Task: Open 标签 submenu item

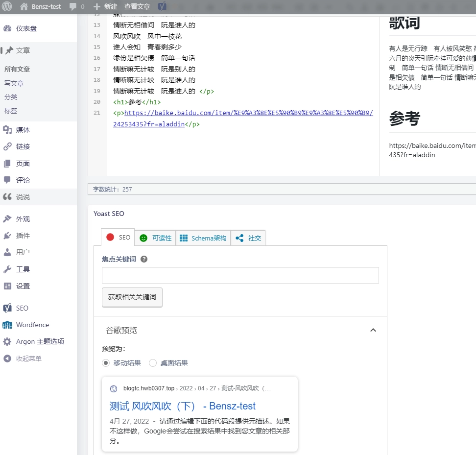Action: point(11,111)
